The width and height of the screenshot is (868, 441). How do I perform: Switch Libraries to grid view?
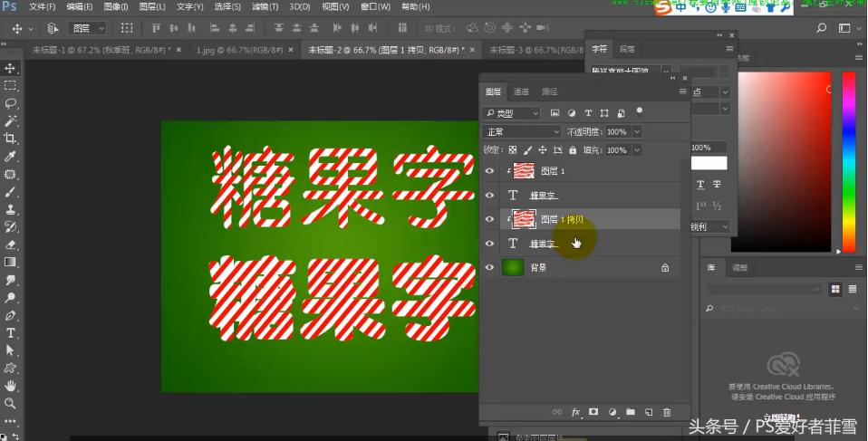[835, 289]
